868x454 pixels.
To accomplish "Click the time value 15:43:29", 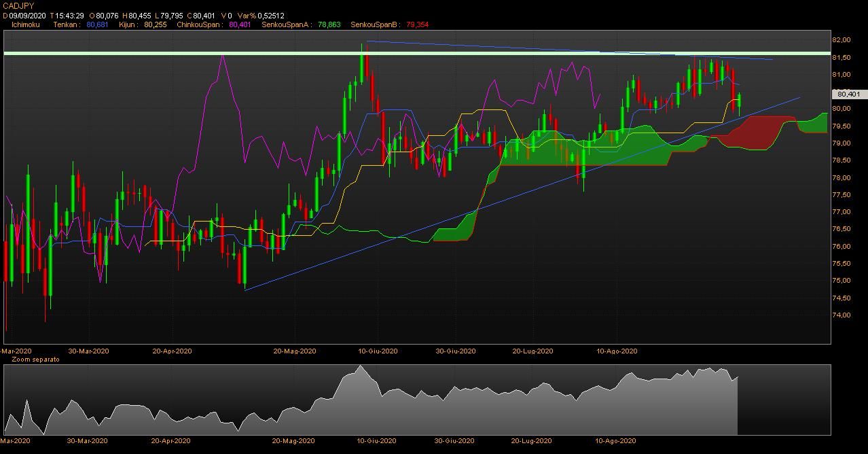I will coord(69,15).
